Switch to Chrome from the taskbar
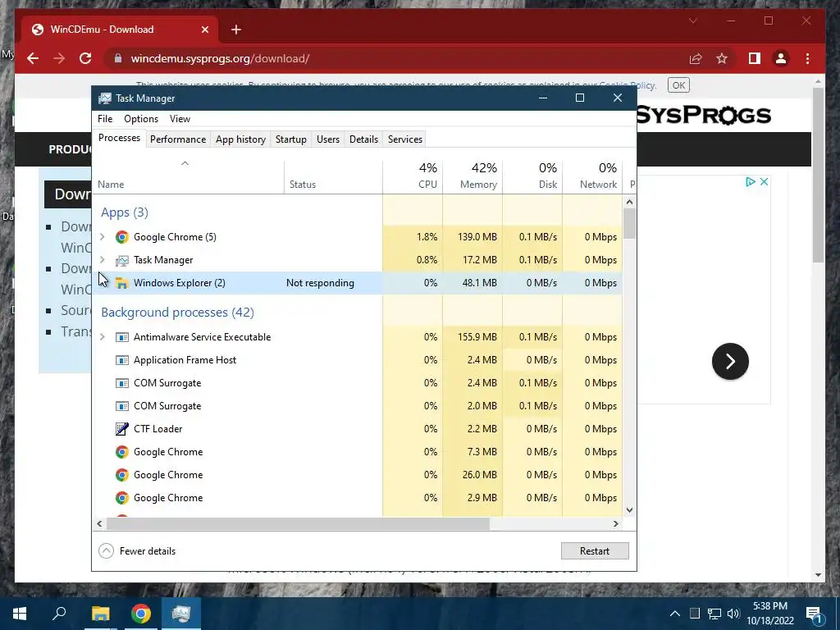 (x=141, y=614)
